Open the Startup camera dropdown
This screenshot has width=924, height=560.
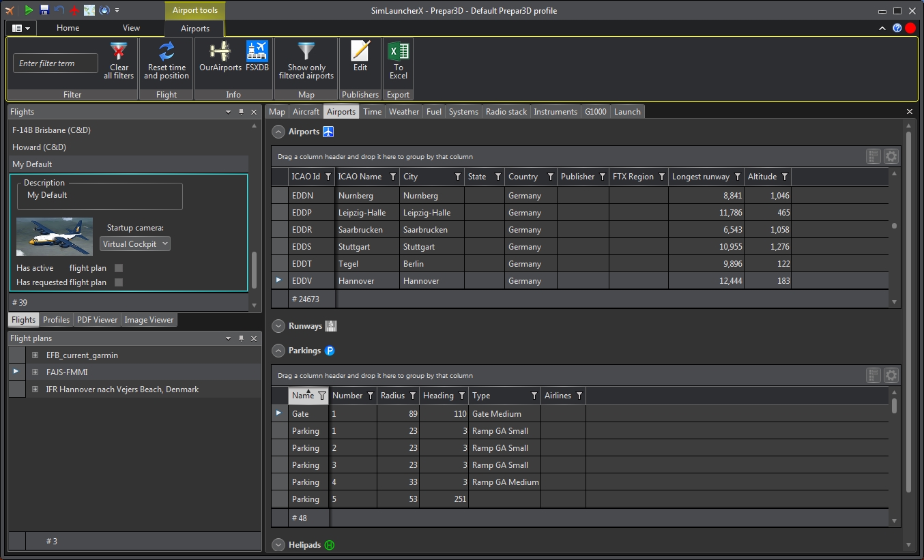135,244
